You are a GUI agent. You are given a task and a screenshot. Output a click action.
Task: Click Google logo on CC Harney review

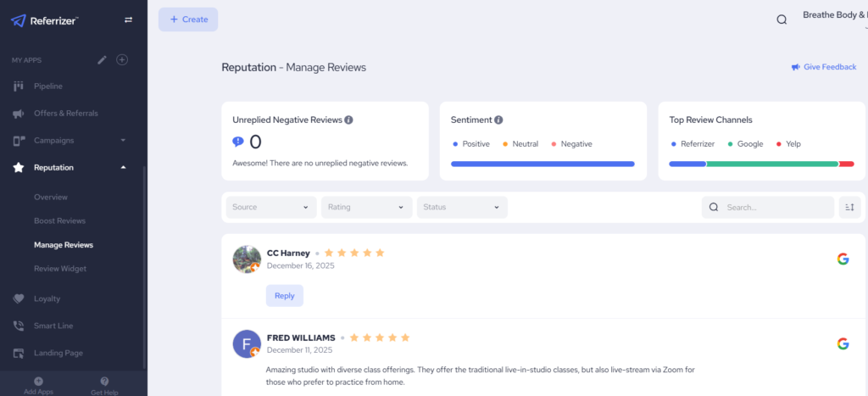click(843, 259)
